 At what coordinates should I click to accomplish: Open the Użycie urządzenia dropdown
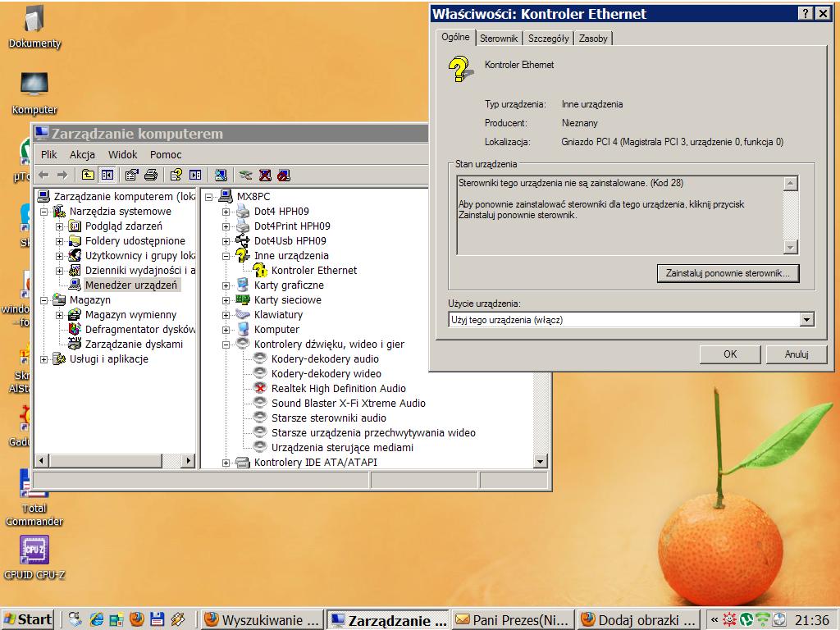807,319
